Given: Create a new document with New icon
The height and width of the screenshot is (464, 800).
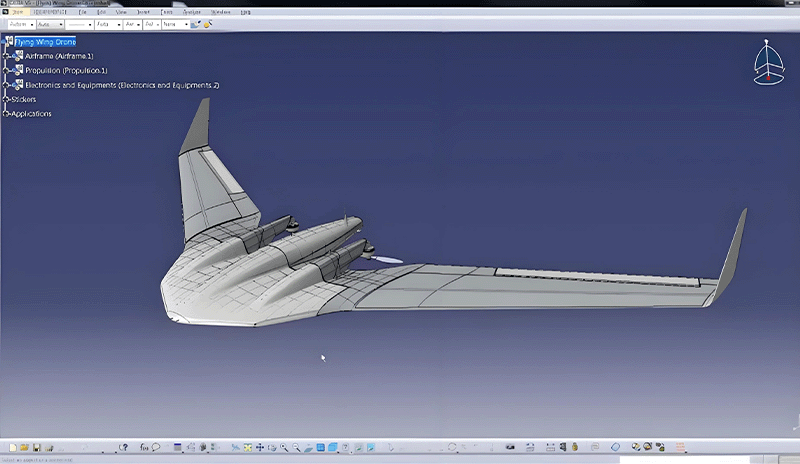Looking at the screenshot, I should (13, 448).
